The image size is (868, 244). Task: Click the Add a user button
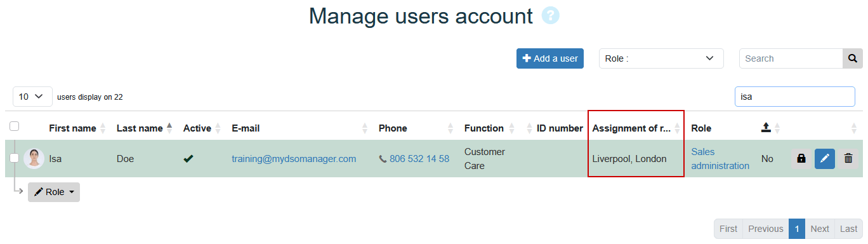coord(550,58)
